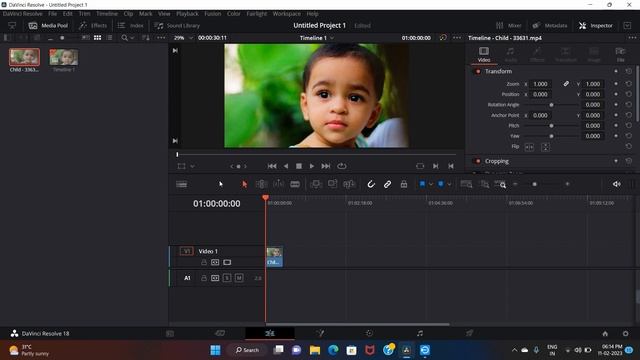Select the Inspector Video tab
640x360 pixels.
(484, 54)
